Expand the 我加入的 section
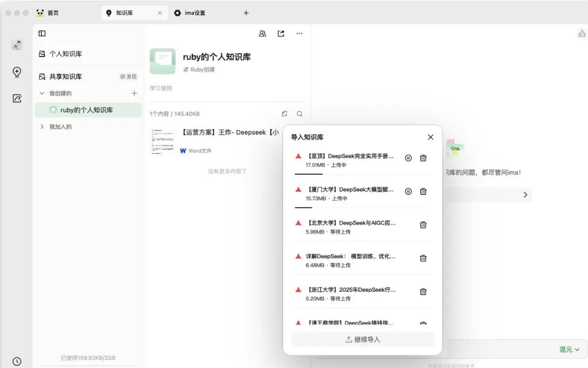Viewport: 588px width, 368px height. tap(42, 127)
